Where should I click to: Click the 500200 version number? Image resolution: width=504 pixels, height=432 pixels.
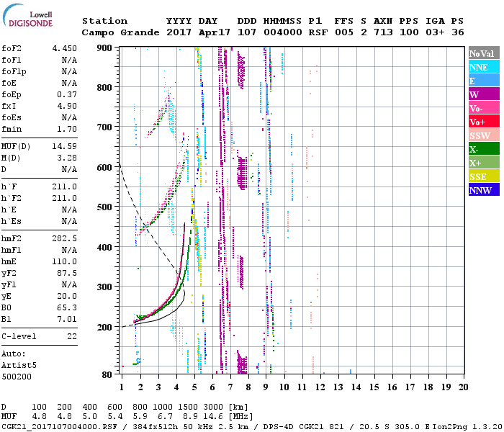click(x=17, y=377)
